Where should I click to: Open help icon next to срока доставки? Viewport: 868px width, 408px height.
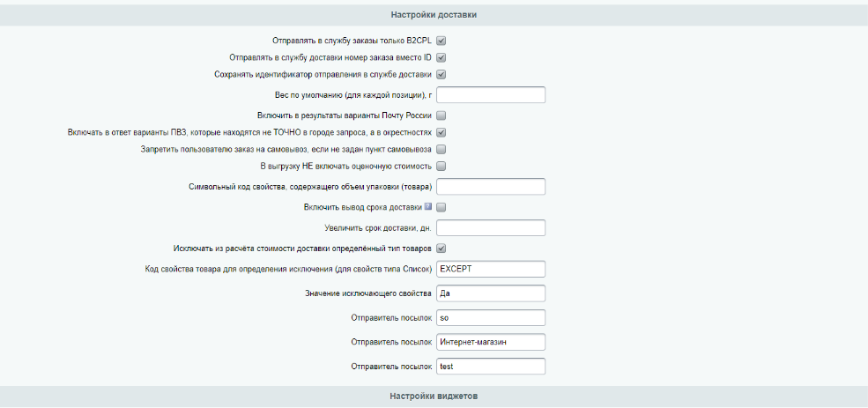(x=428, y=207)
